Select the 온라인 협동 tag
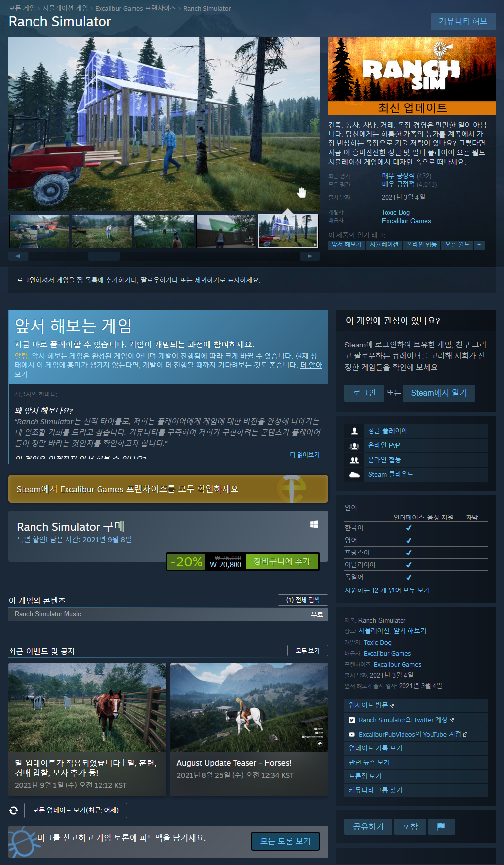The image size is (504, 865). [x=422, y=245]
